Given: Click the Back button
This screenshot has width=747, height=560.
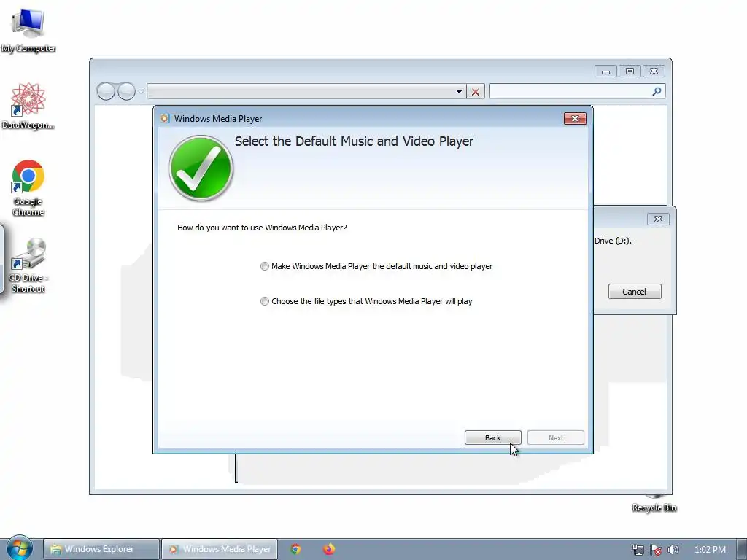Looking at the screenshot, I should [492, 437].
